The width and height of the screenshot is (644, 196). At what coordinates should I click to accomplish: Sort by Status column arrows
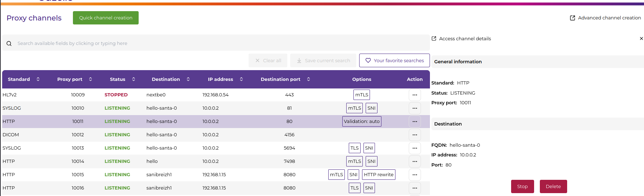tap(134, 79)
